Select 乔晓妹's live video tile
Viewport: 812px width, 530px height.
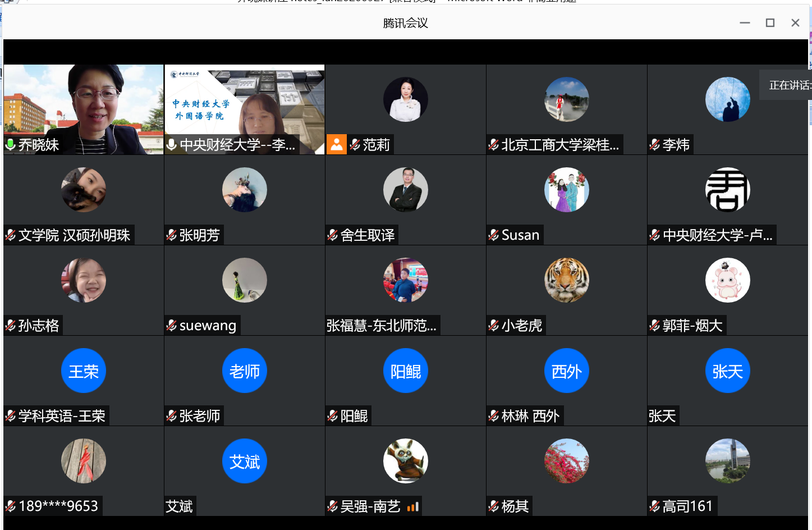[x=84, y=109]
